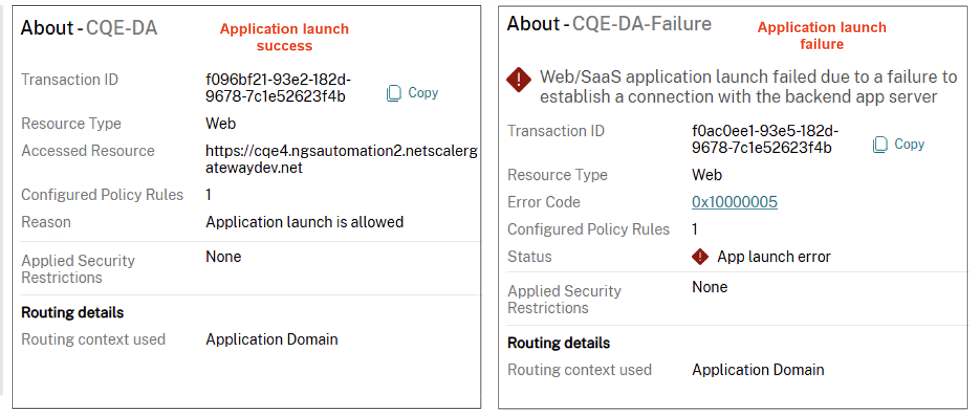Select the Copy label in the CQE-DA-Failure panel
The width and height of the screenshot is (980, 418).
tap(910, 144)
